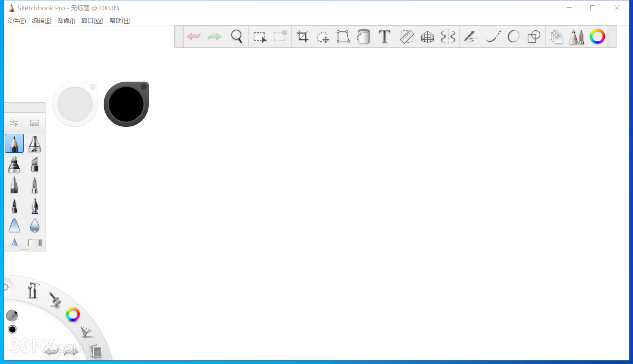Select the rectangle Selection tool
Screen dimensions: 633x364
pyautogui.click(x=260, y=37)
